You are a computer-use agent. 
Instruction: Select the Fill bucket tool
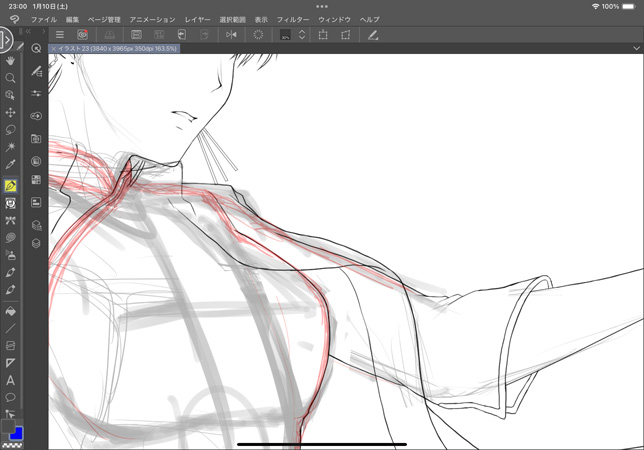click(x=11, y=310)
